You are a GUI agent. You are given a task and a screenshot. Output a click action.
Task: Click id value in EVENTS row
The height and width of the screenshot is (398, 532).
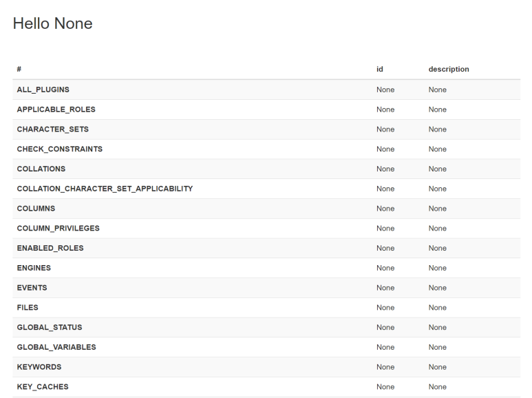[385, 288]
